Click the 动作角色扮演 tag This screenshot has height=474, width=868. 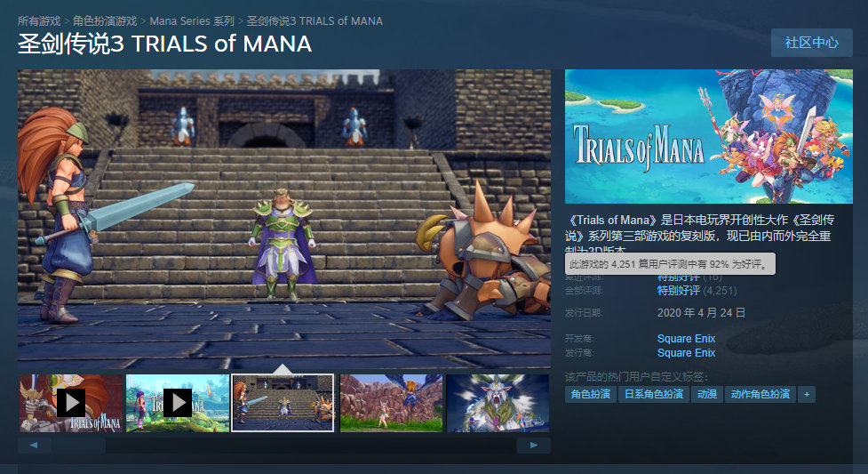(x=760, y=394)
